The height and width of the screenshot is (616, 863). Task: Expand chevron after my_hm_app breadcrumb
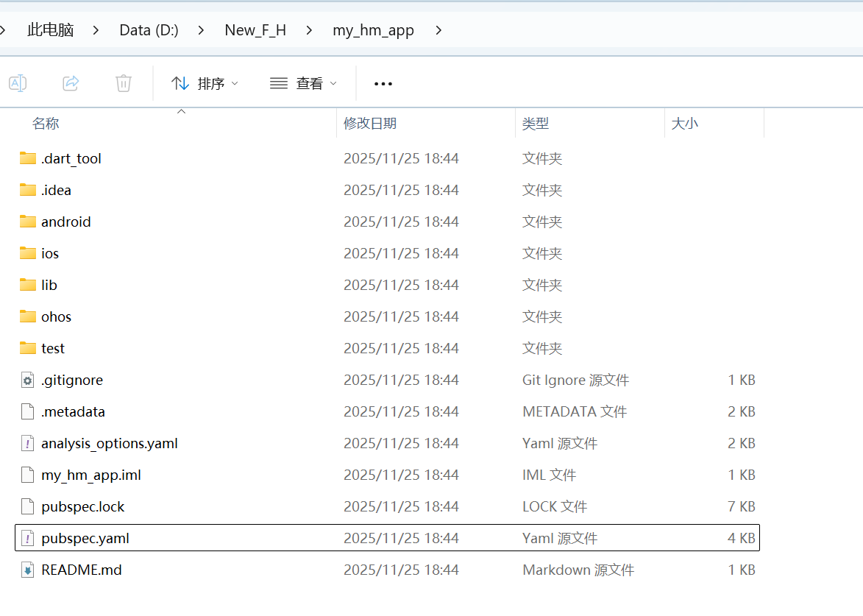438,30
